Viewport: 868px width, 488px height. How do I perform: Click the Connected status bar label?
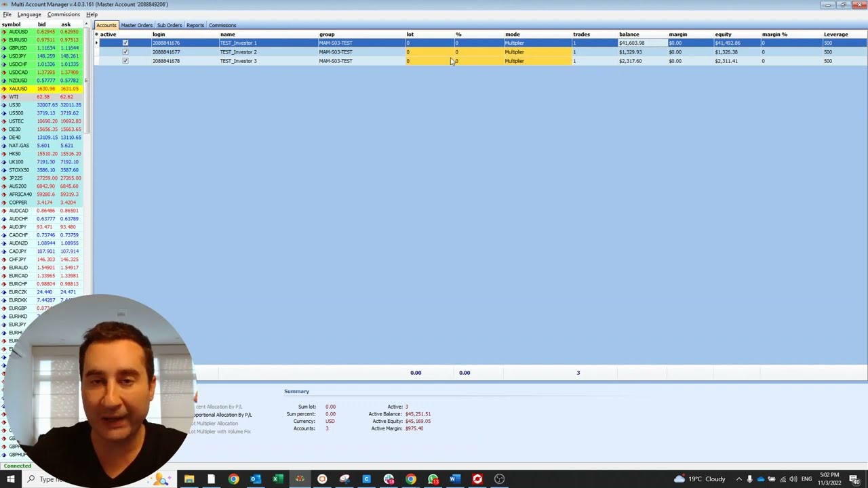click(x=18, y=466)
